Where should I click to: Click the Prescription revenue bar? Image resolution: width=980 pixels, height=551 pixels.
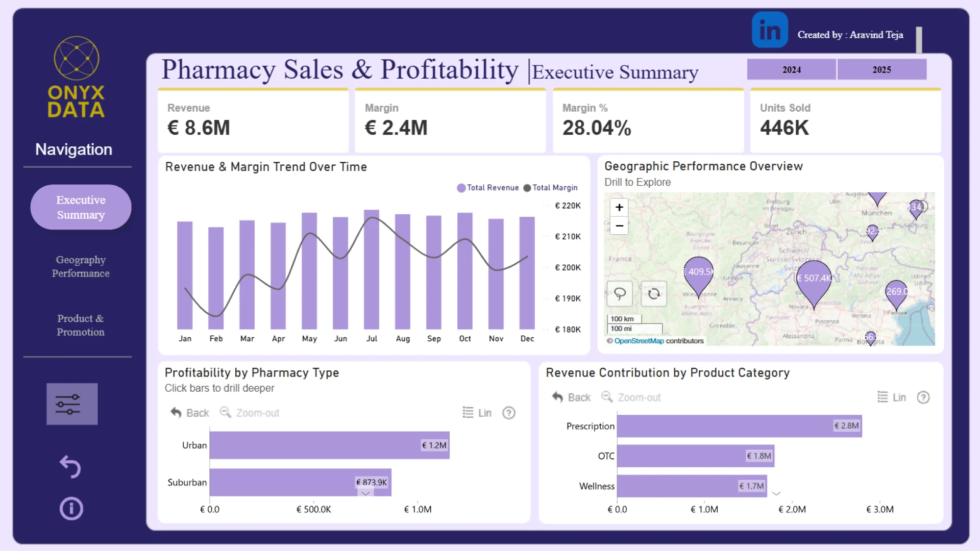click(x=725, y=426)
